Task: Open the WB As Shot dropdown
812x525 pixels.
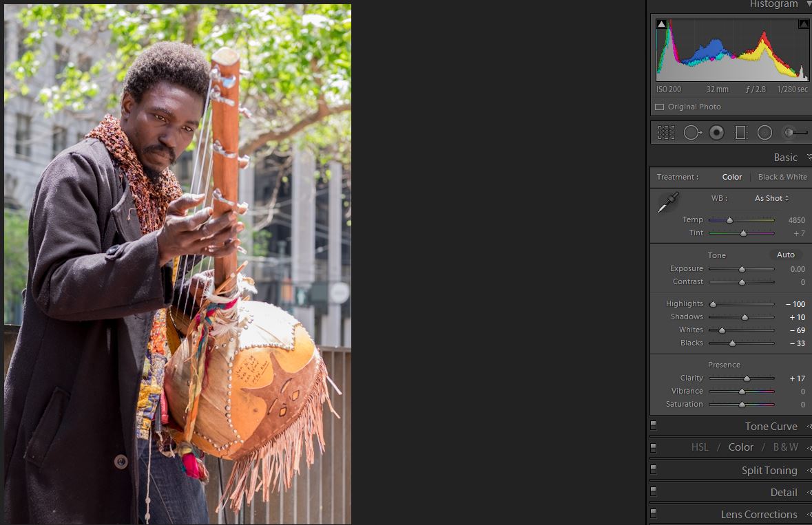Action: (x=771, y=198)
